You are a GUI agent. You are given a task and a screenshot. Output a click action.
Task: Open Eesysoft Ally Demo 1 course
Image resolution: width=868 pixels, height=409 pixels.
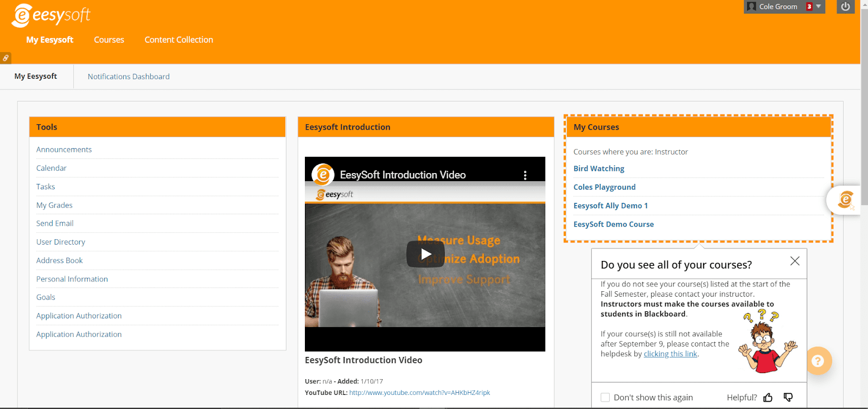tap(611, 206)
